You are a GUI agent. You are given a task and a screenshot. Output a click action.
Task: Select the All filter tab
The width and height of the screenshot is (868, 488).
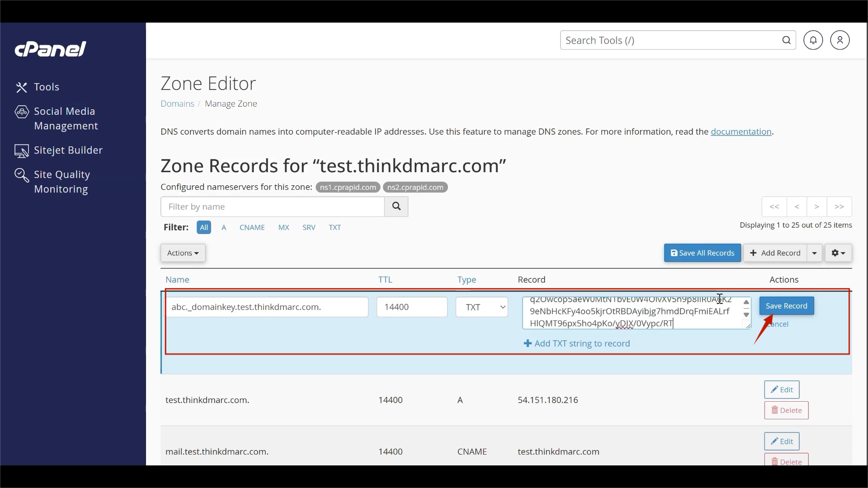click(x=204, y=227)
